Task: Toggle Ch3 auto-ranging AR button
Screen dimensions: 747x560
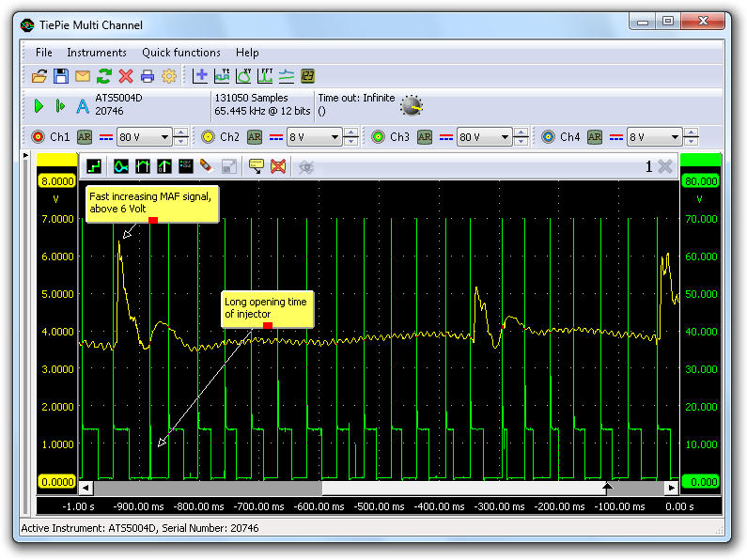Action: [424, 137]
